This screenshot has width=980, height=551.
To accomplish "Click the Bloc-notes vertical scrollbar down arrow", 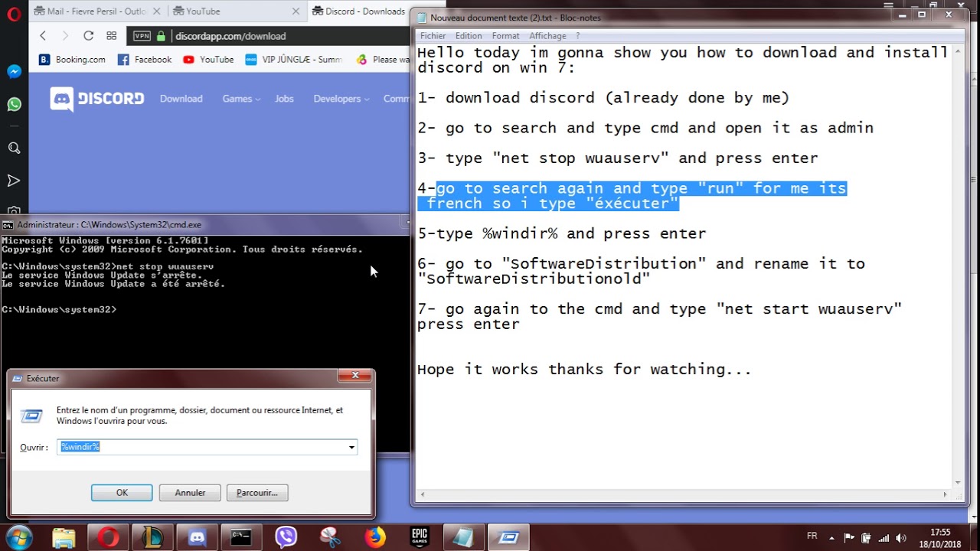I will (x=957, y=483).
